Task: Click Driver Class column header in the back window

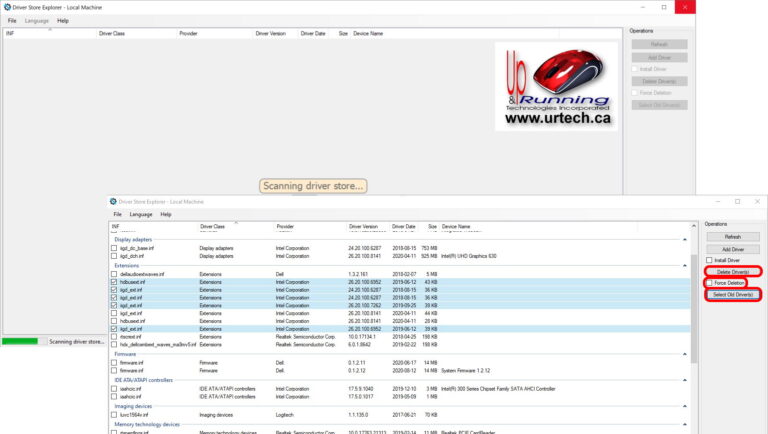Action: pos(112,33)
